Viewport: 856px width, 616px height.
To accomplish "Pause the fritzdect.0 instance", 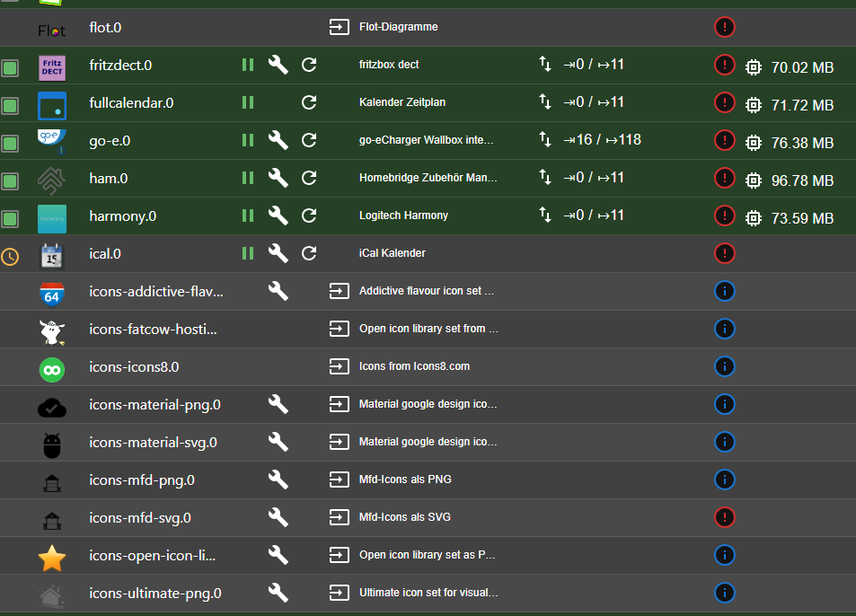I will click(x=248, y=65).
